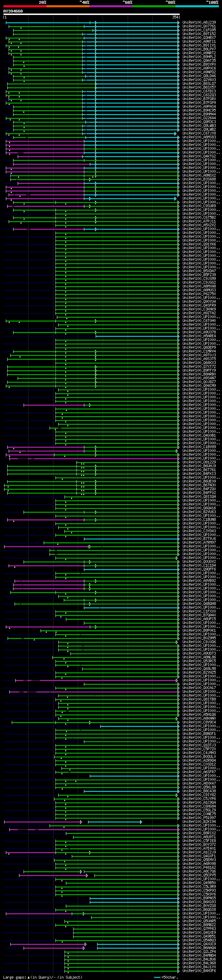Click UniRef100_A7PJ11 label
Screen dimensions: 222x980
[199, 221]
